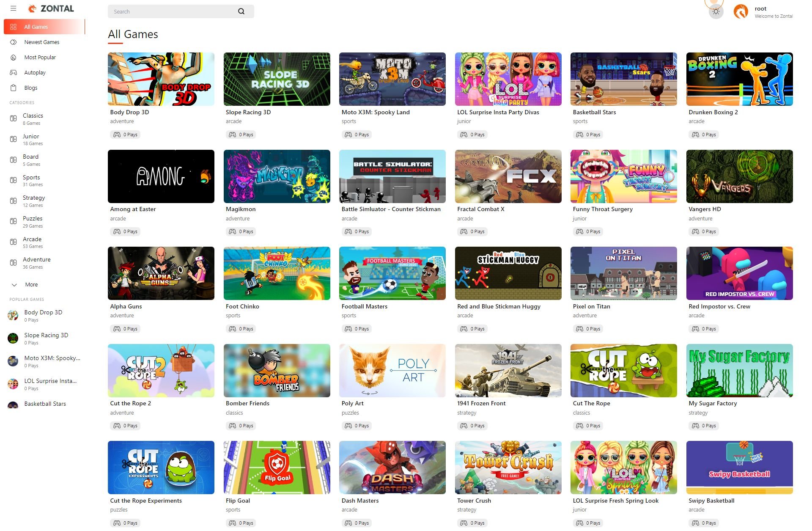812x531 pixels.
Task: Click the Arcade category icon
Action: 13,242
